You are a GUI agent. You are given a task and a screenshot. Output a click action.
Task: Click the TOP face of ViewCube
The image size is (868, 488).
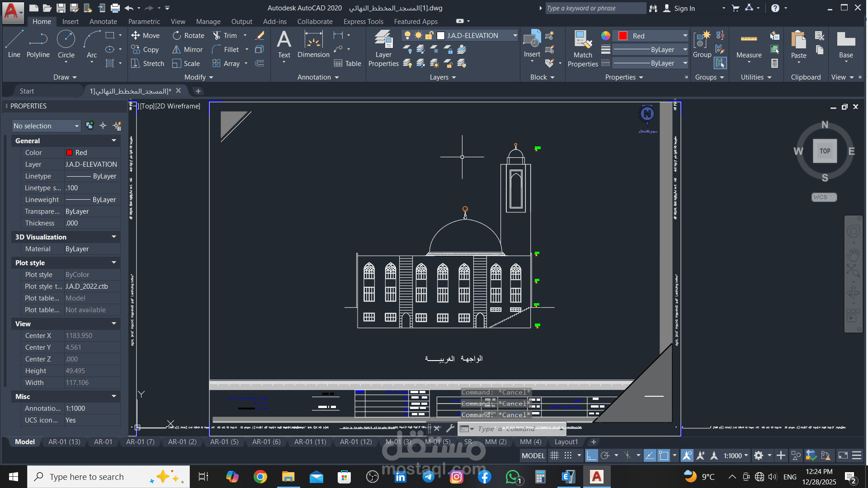pos(825,151)
